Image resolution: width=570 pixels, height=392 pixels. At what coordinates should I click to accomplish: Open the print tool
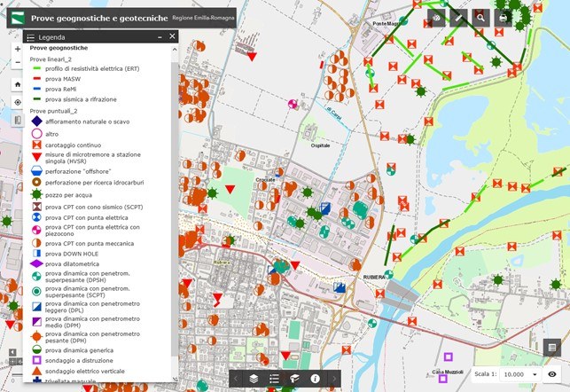pos(504,17)
